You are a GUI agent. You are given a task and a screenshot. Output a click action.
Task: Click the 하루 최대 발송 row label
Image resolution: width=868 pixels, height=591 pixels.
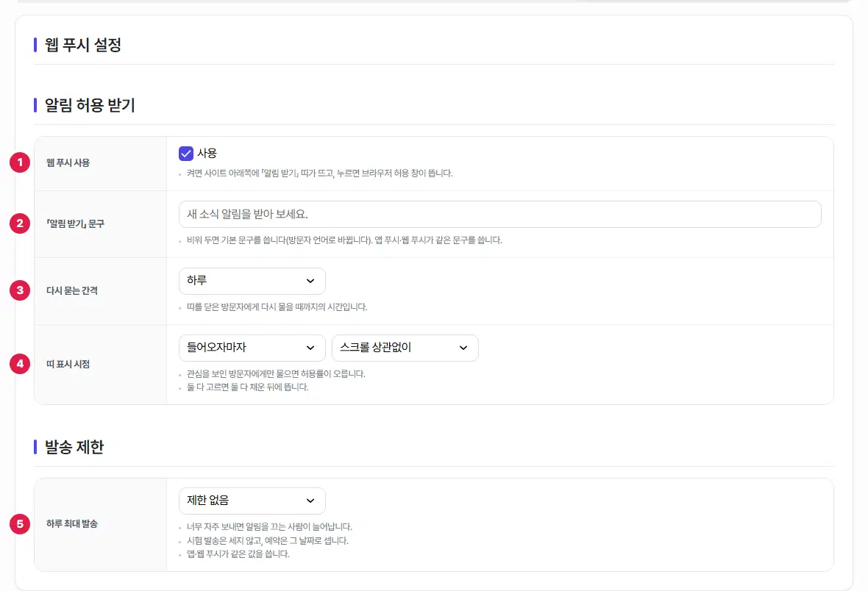click(x=72, y=523)
